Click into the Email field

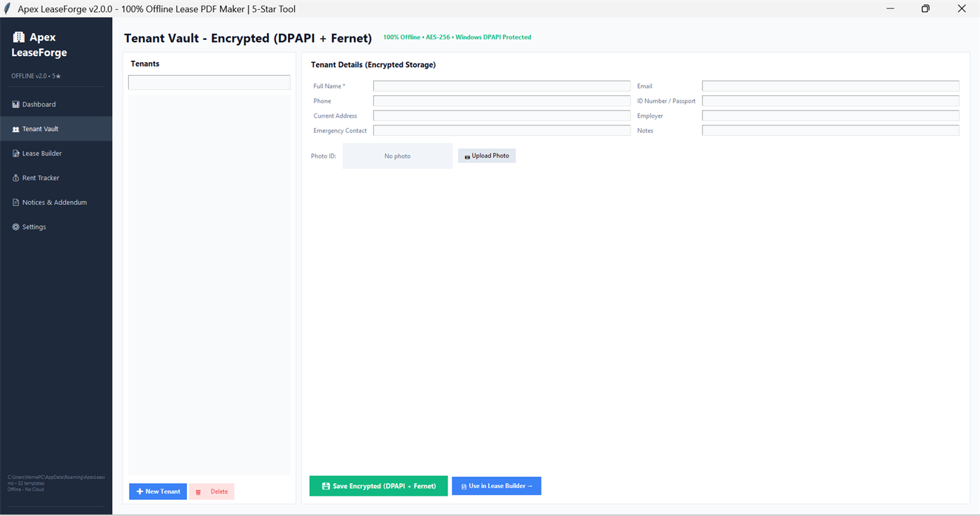click(x=830, y=86)
